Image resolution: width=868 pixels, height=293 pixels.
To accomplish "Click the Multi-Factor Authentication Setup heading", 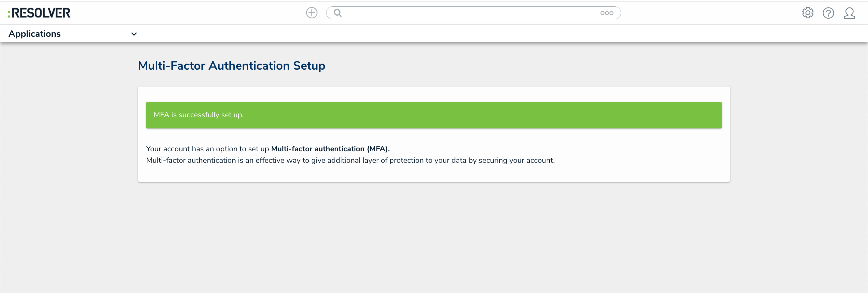I will pyautogui.click(x=232, y=65).
